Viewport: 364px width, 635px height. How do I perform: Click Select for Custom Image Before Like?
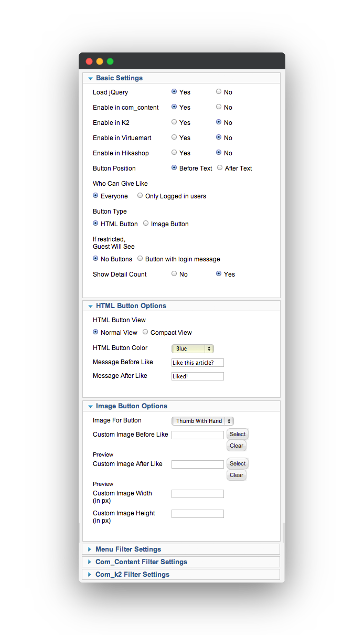click(x=238, y=434)
